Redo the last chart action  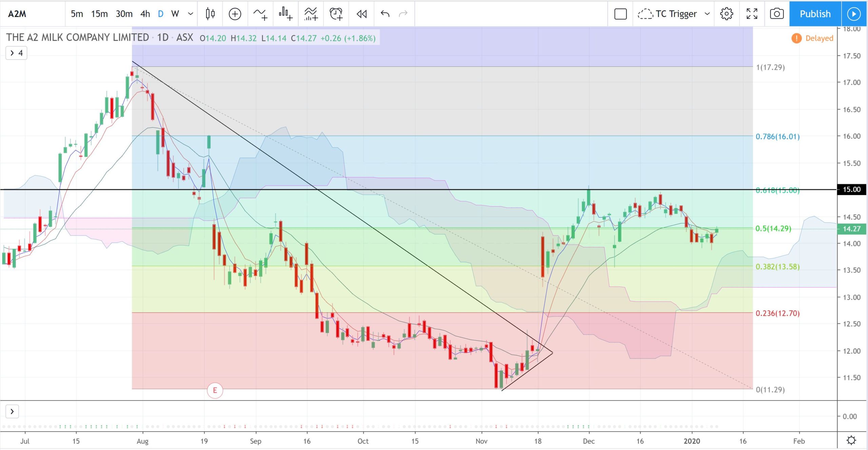403,14
